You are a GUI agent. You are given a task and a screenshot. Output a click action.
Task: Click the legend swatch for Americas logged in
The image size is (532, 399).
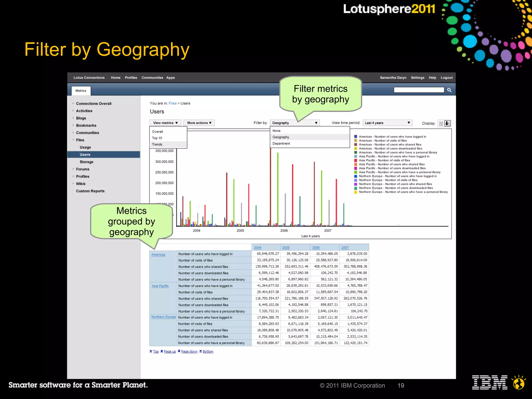356,136
